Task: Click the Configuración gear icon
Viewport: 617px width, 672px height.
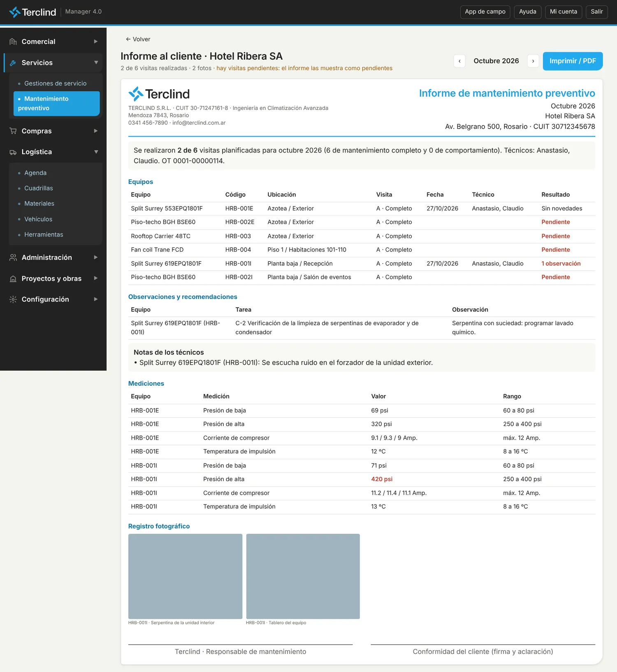Action: tap(13, 299)
